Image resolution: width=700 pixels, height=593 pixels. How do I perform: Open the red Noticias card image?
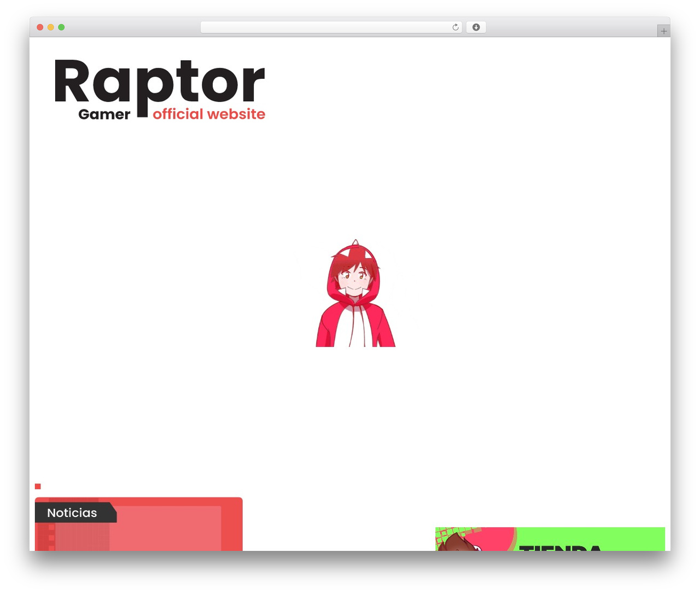[139, 524]
